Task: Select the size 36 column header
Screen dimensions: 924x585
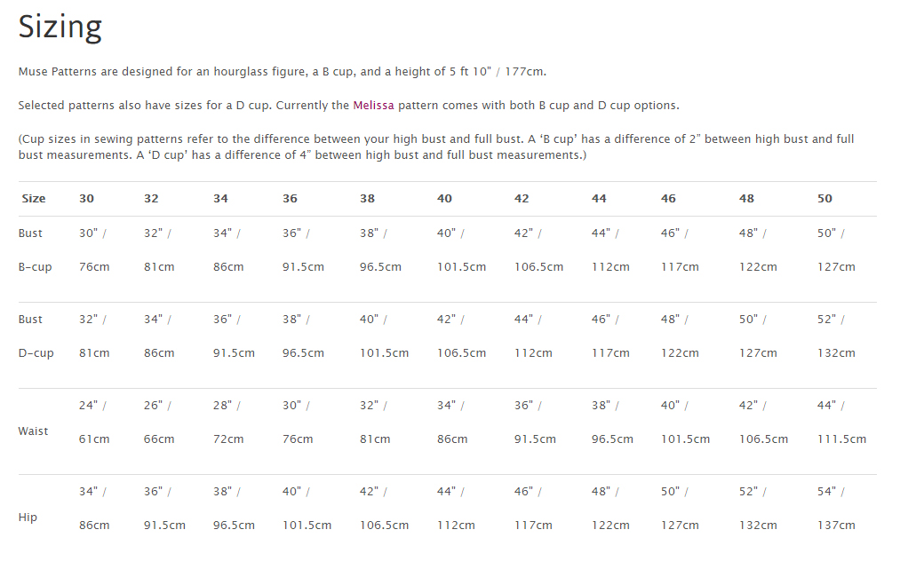Action: click(x=290, y=199)
